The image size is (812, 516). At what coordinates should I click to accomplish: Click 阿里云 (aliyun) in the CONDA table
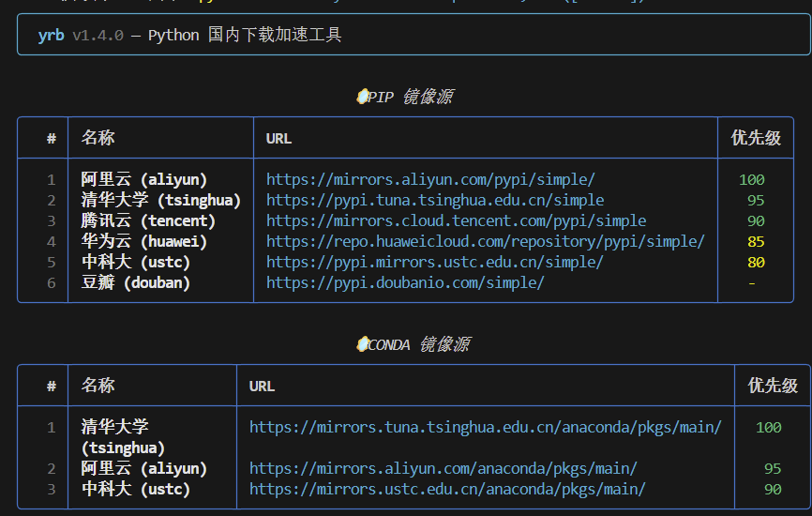pyautogui.click(x=144, y=469)
